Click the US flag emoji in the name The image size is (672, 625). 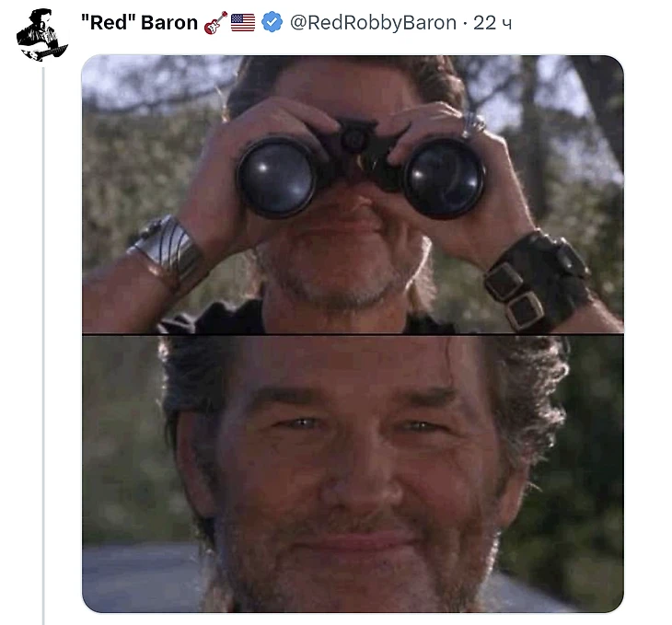pos(243,23)
